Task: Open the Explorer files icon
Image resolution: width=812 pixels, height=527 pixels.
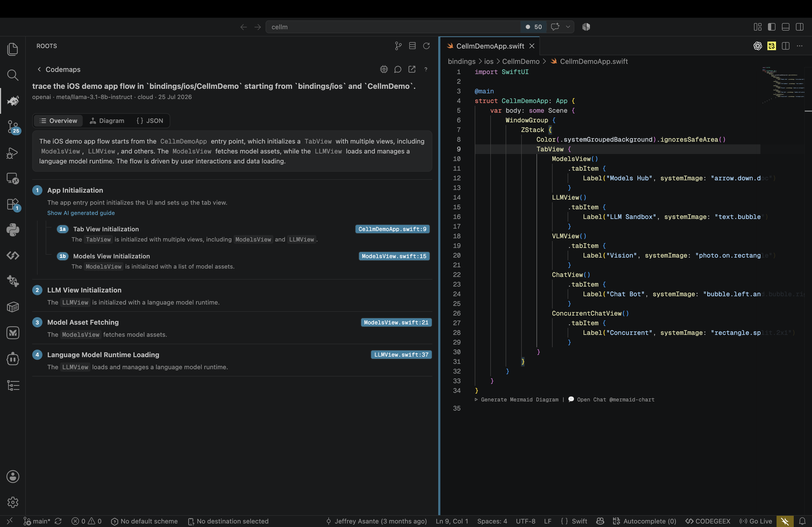Action: pos(13,49)
